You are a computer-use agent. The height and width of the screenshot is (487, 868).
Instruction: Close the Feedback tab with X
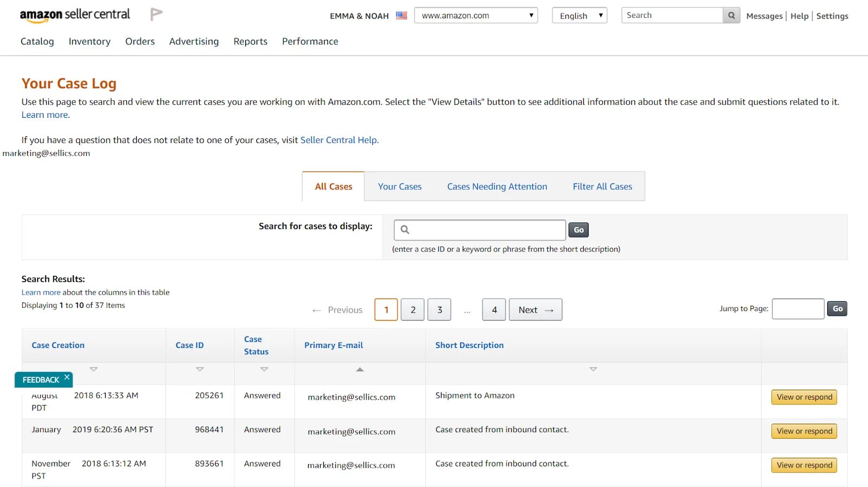pyautogui.click(x=67, y=377)
